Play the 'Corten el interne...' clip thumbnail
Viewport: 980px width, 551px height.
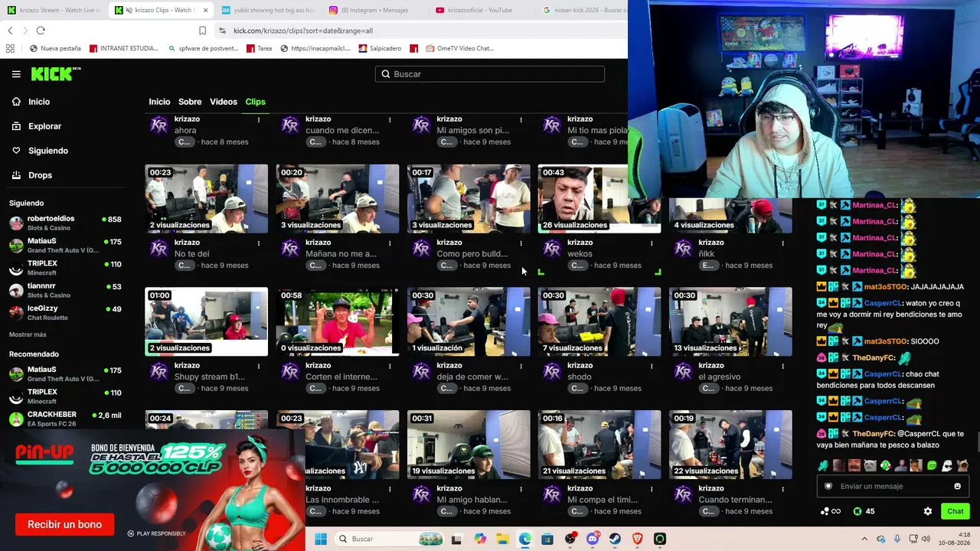338,321
